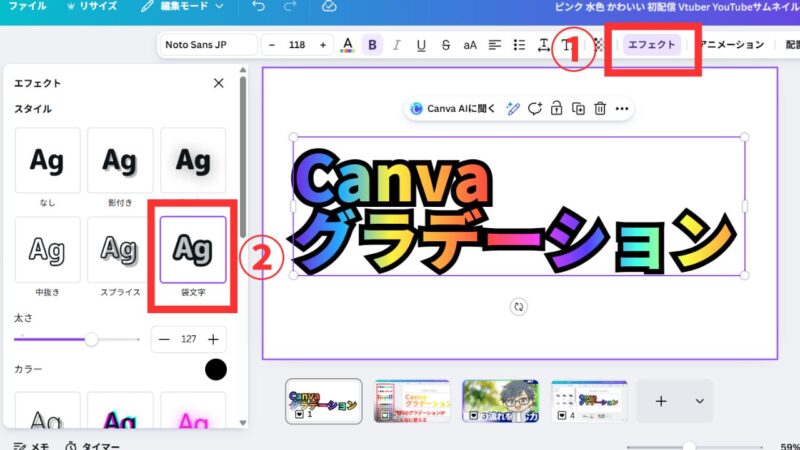The image size is (800, 450).
Task: Increase font size with plus button
Action: 323,45
